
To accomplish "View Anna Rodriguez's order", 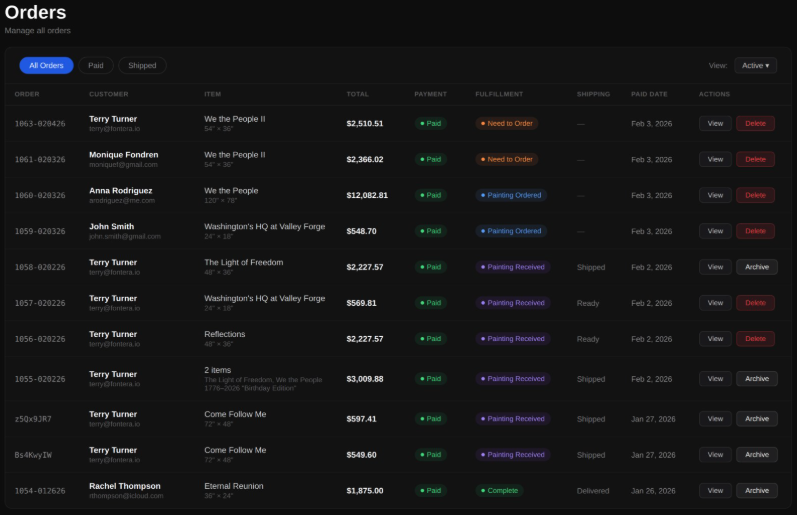I will pyautogui.click(x=714, y=195).
